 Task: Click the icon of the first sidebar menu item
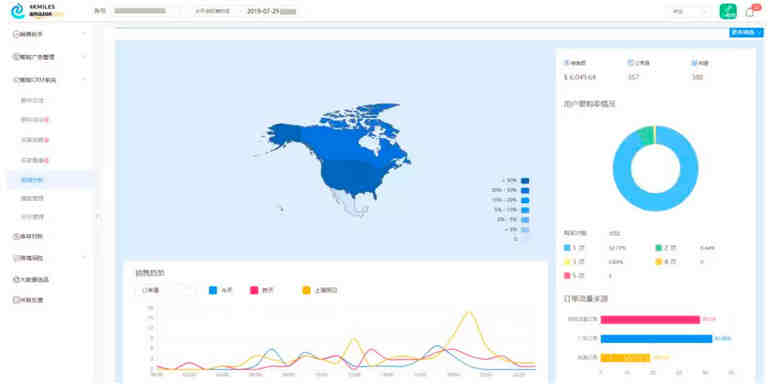pyautogui.click(x=16, y=34)
